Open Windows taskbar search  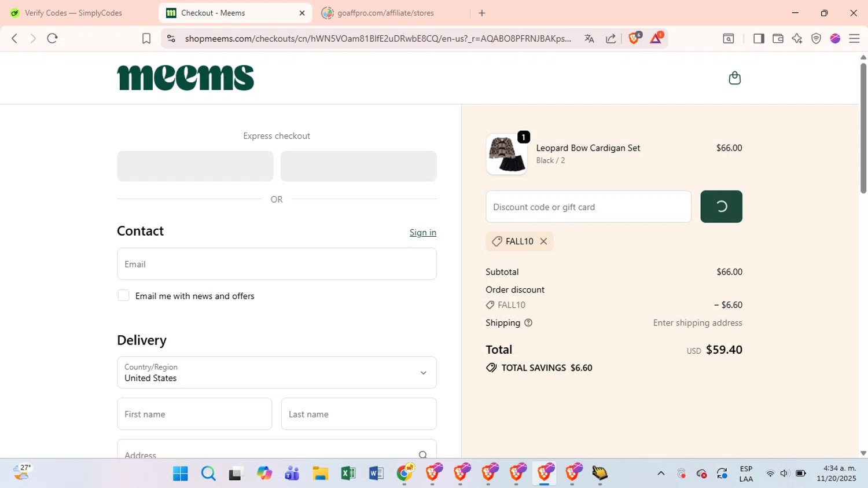(x=208, y=474)
